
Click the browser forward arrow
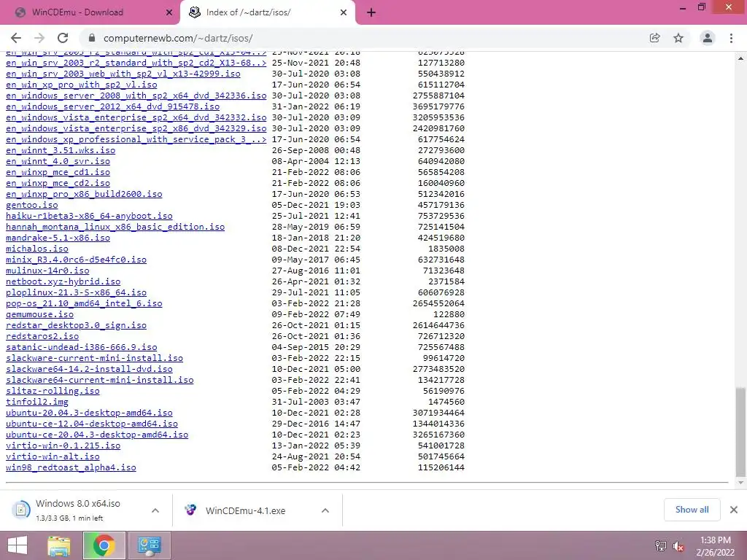click(39, 38)
